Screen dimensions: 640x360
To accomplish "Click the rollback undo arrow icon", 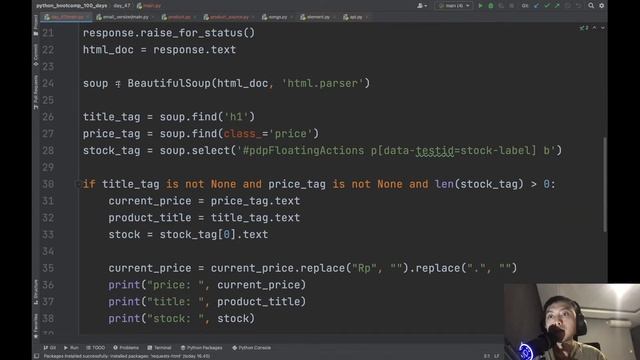I will [578, 6].
